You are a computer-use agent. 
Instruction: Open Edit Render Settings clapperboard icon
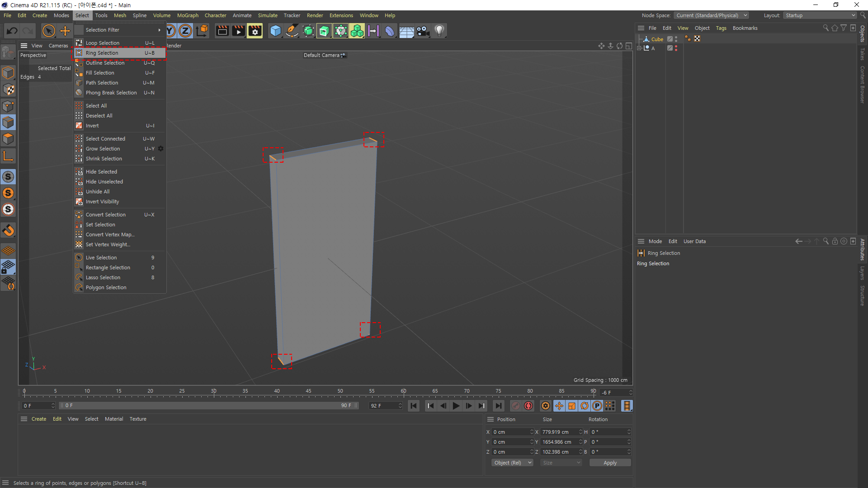255,31
